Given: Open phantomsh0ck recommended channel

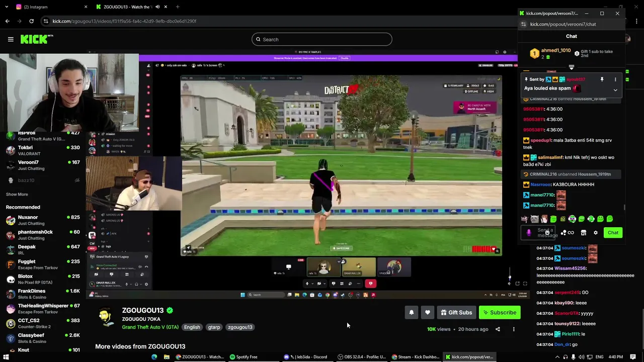Looking at the screenshot, I should point(43,235).
